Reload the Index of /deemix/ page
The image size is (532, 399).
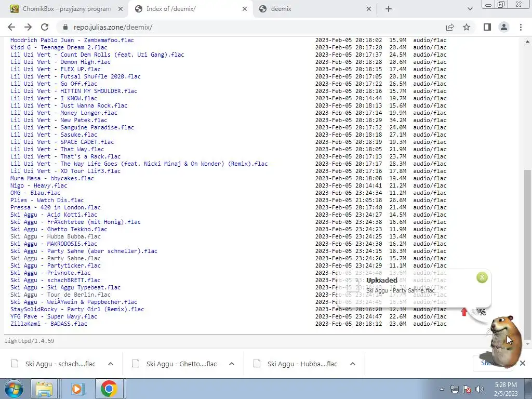[45, 27]
